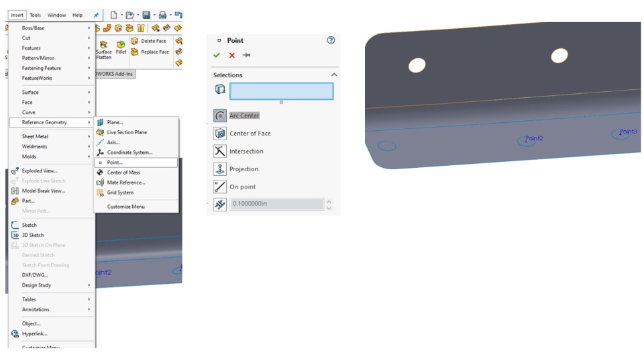Click Customize Menu in submenu
Viewport: 644px width, 355px height.
(136, 207)
